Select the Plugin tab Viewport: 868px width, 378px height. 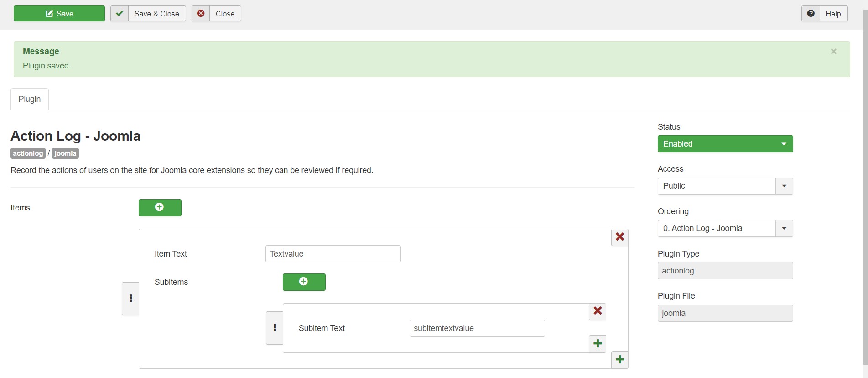click(30, 99)
